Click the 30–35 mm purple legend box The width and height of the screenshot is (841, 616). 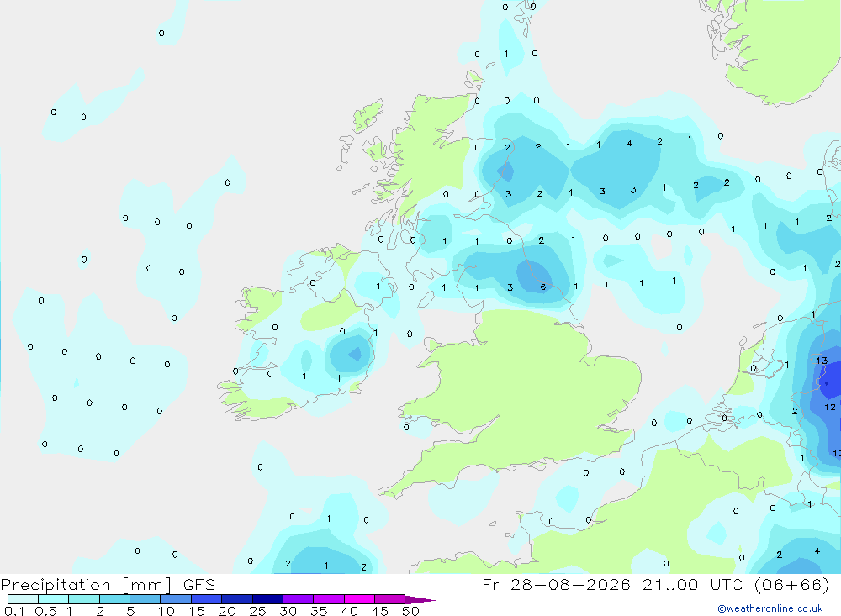point(298,599)
